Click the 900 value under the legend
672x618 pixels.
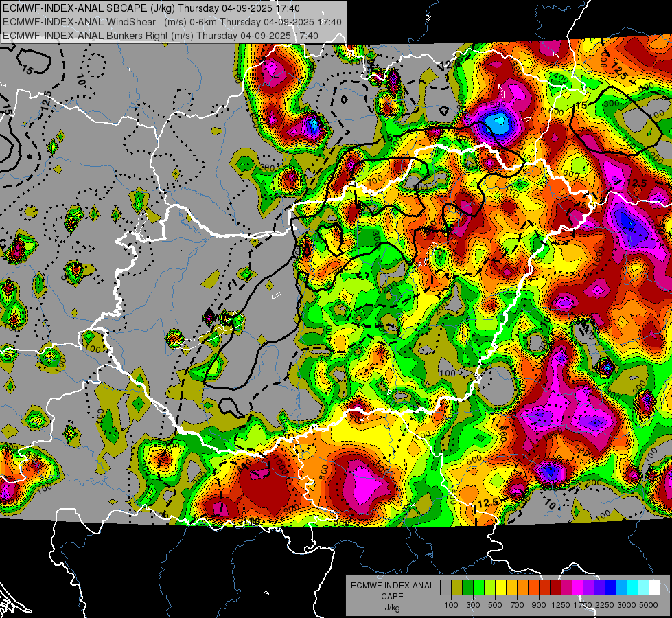pyautogui.click(x=539, y=605)
